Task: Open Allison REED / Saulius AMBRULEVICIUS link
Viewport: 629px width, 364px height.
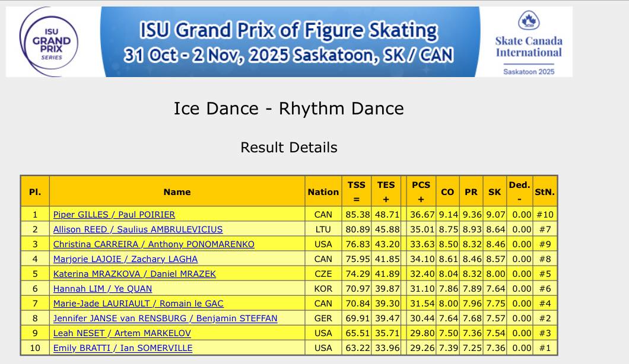Action: pyautogui.click(x=138, y=229)
